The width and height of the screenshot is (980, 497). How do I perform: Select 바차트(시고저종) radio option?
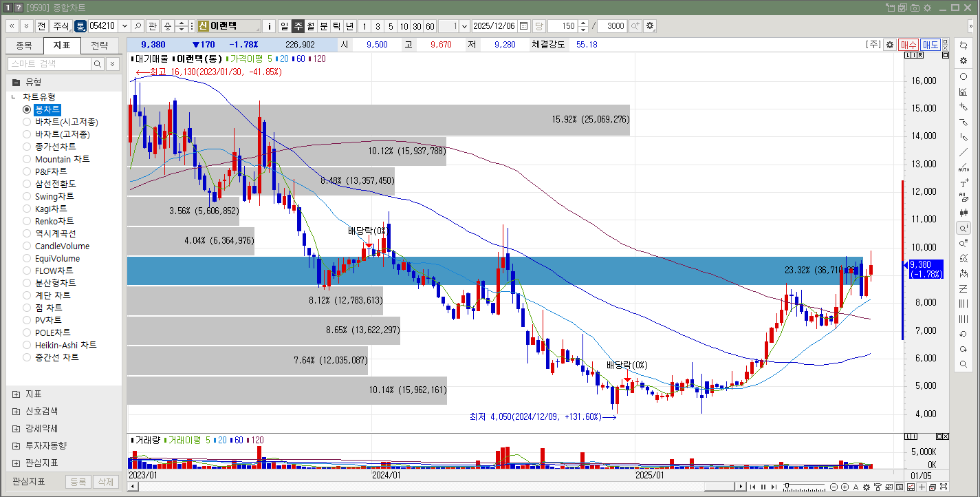coord(27,122)
